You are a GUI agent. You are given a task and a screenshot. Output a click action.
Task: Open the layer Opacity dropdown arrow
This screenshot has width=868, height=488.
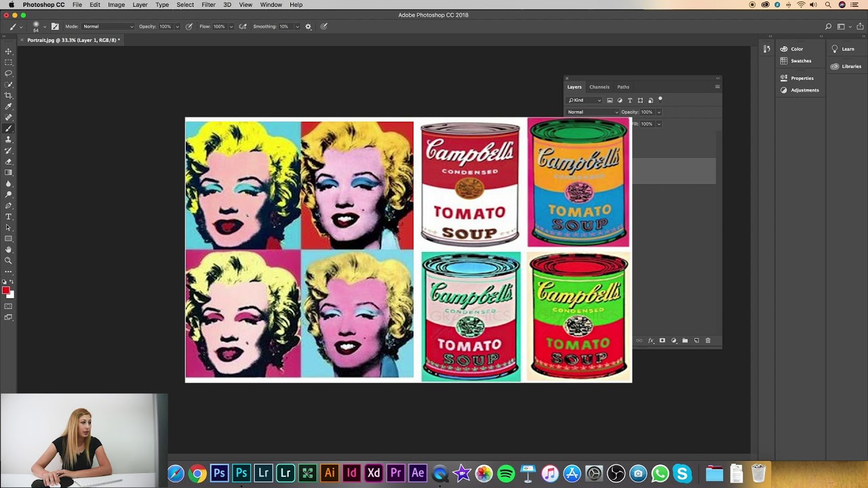[658, 112]
